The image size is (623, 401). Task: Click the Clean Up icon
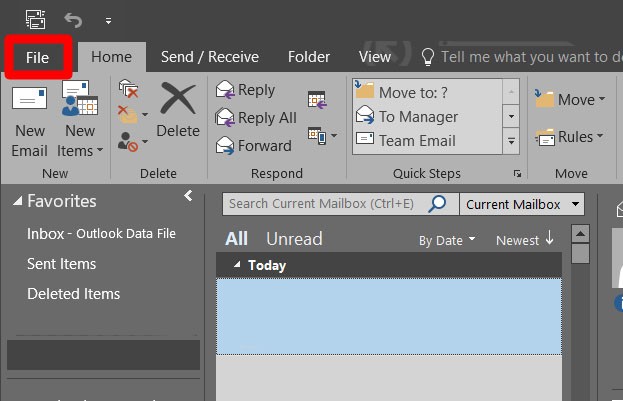click(x=128, y=114)
